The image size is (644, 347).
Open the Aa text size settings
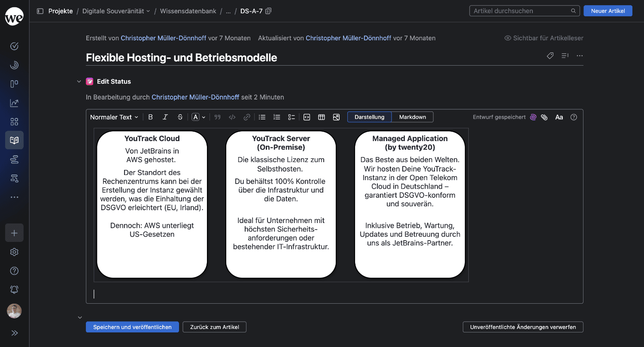tap(559, 117)
